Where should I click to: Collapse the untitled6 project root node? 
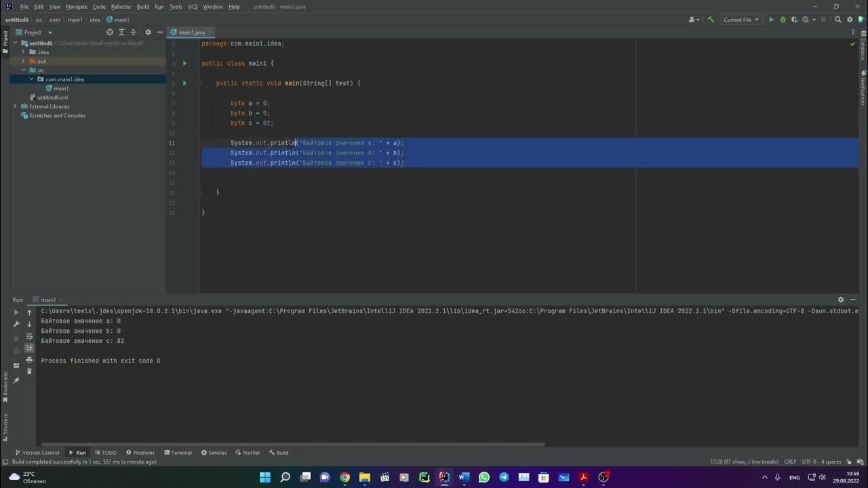click(x=15, y=43)
